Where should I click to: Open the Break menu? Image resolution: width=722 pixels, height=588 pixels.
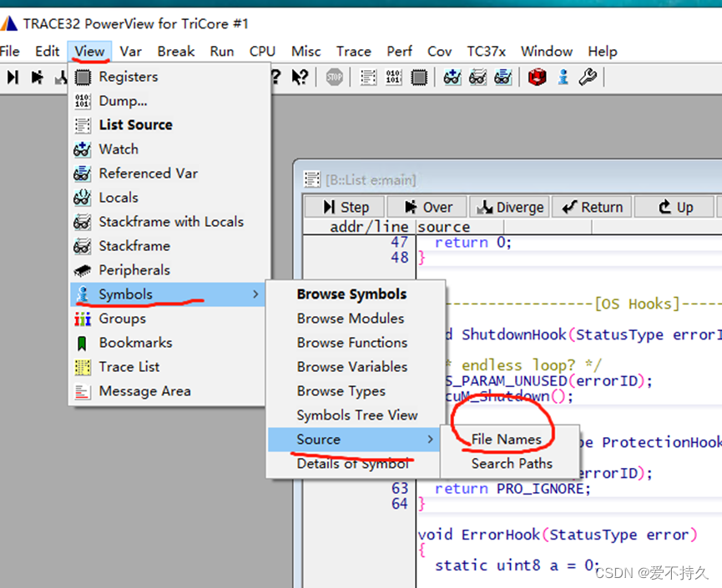176,51
